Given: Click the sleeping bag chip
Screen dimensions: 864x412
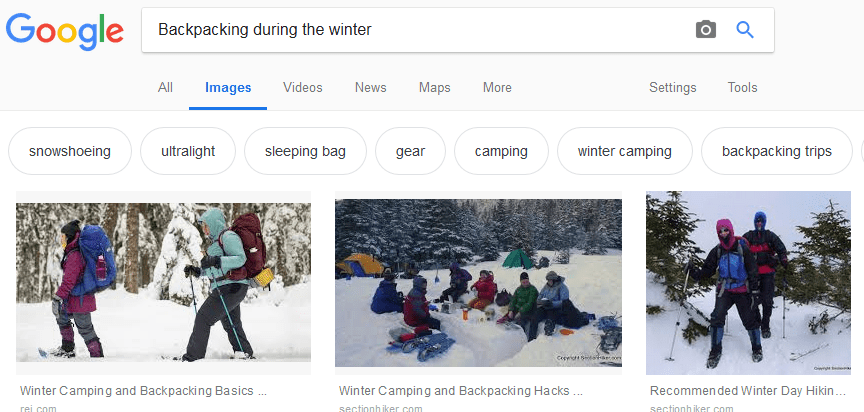Looking at the screenshot, I should (x=305, y=152).
